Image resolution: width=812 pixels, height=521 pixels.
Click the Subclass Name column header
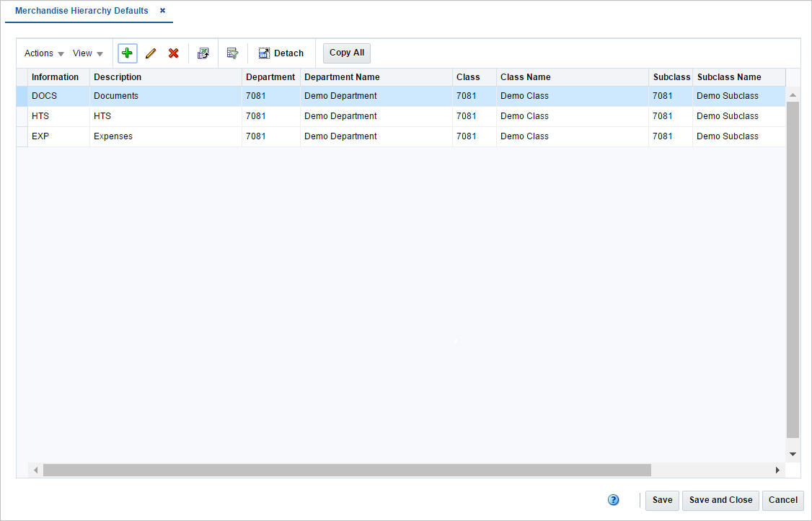click(739, 77)
